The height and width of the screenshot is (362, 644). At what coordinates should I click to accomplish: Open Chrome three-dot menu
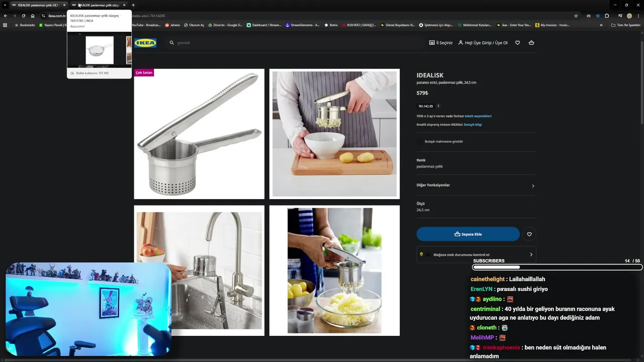point(638,16)
